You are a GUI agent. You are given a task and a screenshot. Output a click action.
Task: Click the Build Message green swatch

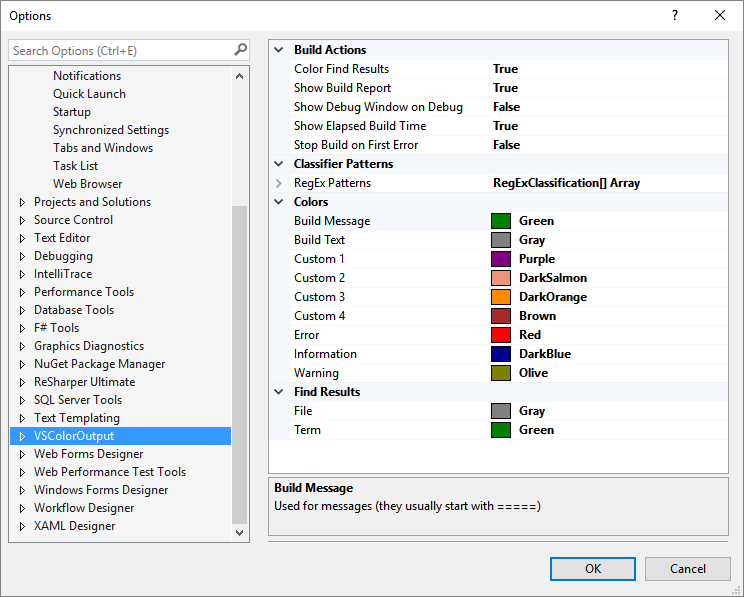(501, 221)
